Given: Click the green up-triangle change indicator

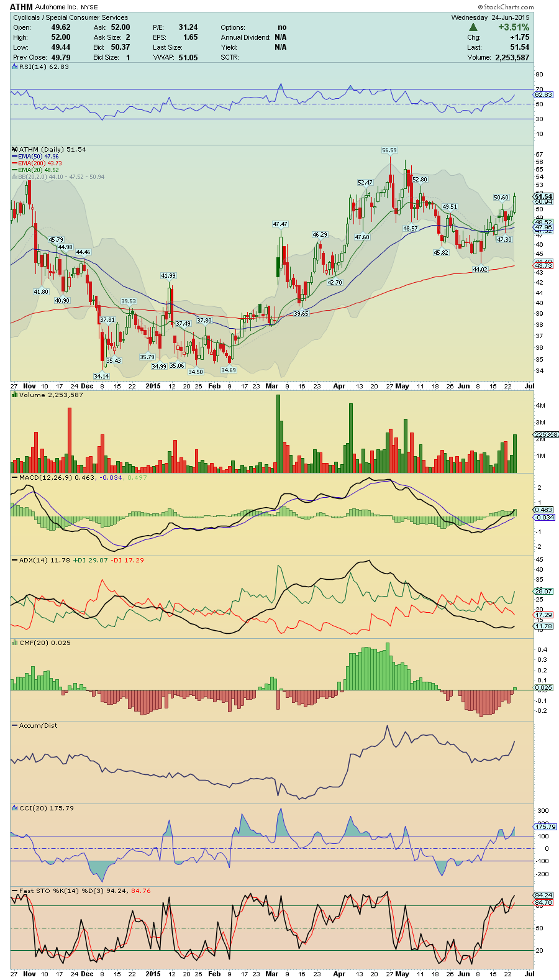Looking at the screenshot, I should (x=473, y=28).
